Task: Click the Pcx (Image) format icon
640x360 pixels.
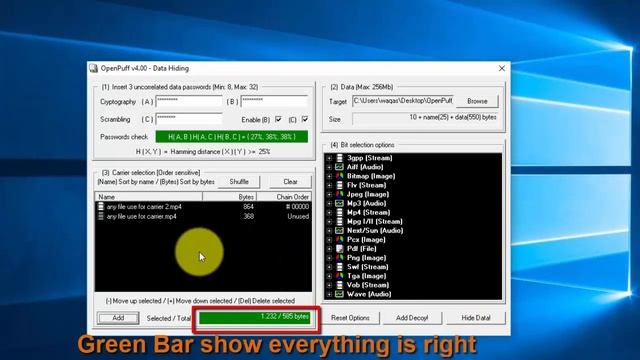Action: [339, 240]
